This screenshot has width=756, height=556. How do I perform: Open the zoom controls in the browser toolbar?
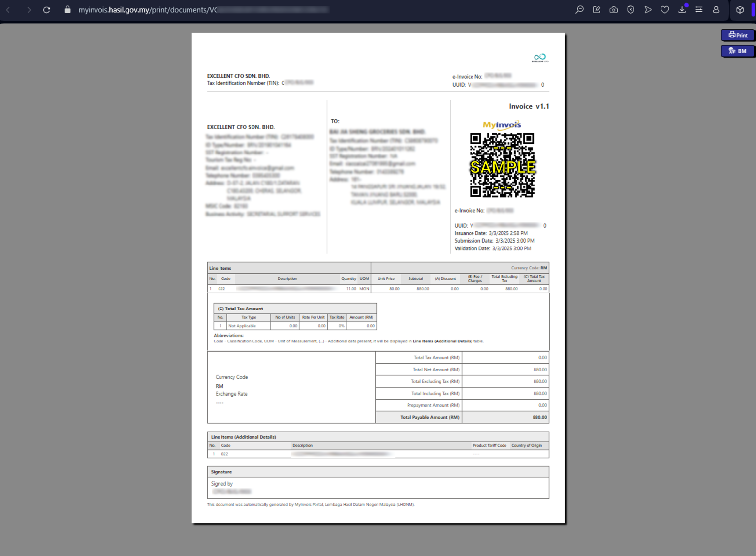(579, 9)
